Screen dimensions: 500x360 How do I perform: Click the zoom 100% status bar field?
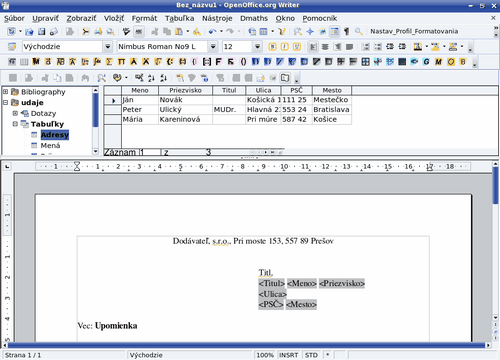(x=265, y=355)
